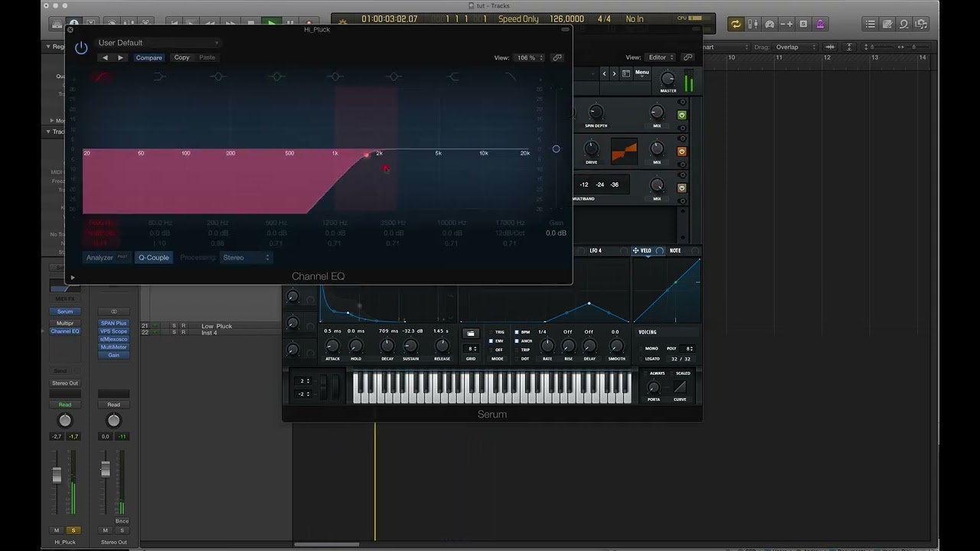Click Serum previous preset arrow

604,74
